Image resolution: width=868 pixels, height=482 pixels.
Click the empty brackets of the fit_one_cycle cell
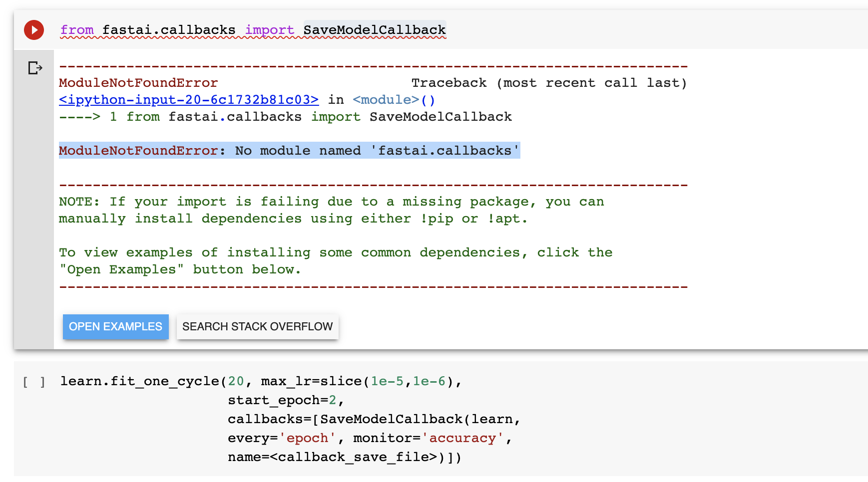click(x=34, y=382)
